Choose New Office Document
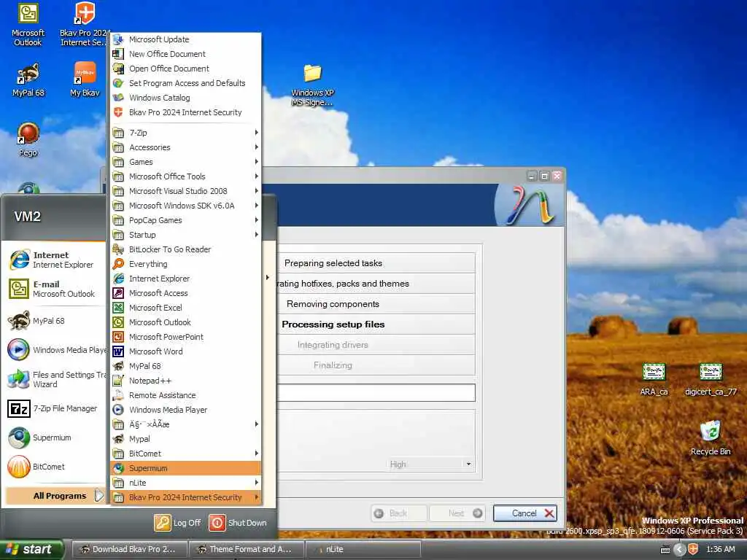This screenshot has width=747, height=560. (x=186, y=54)
